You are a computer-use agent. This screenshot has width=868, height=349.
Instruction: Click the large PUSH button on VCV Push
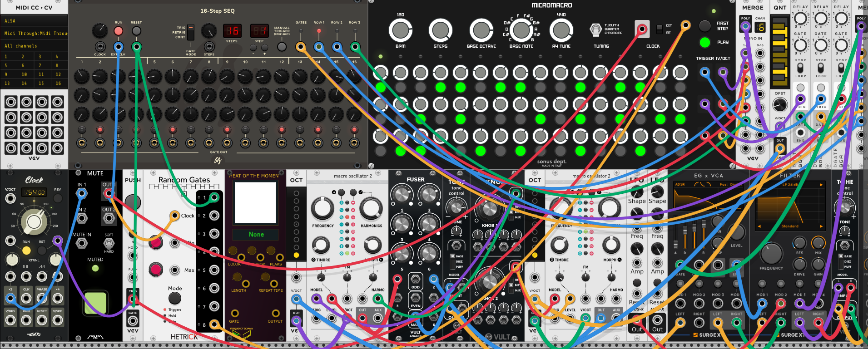[133, 202]
